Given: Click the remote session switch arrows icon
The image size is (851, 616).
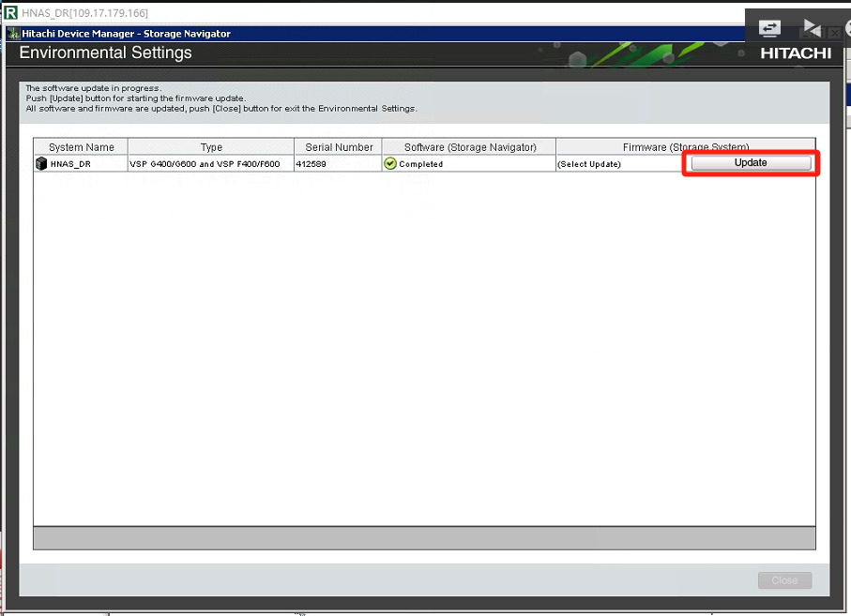Looking at the screenshot, I should (x=769, y=27).
